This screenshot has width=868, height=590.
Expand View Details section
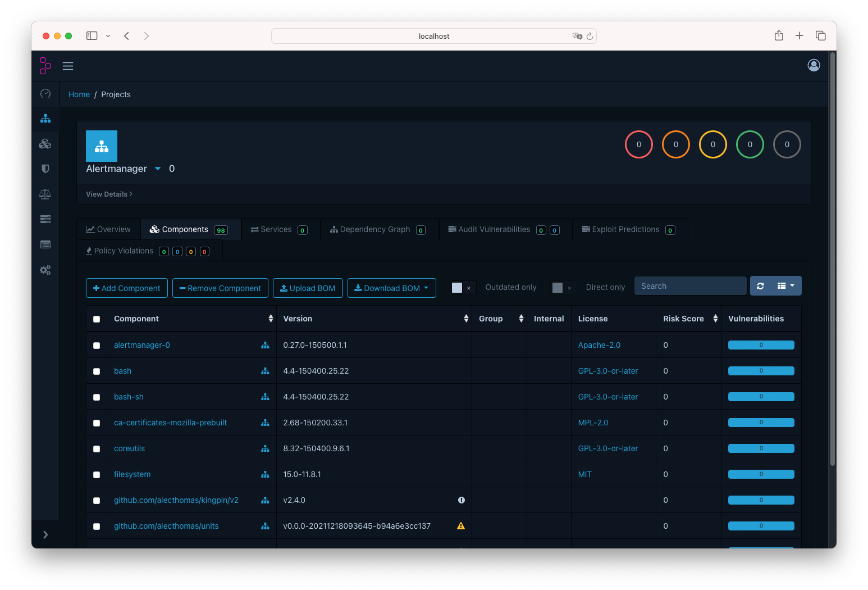(x=109, y=194)
